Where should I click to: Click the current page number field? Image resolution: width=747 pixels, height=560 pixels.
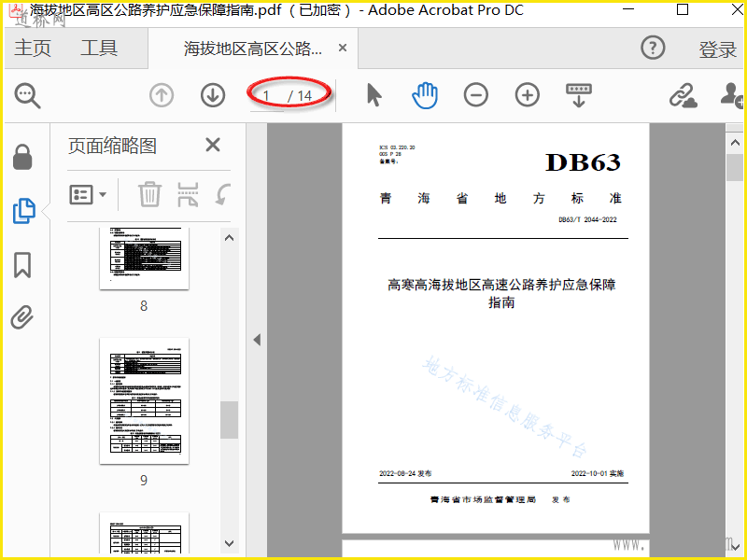click(266, 96)
